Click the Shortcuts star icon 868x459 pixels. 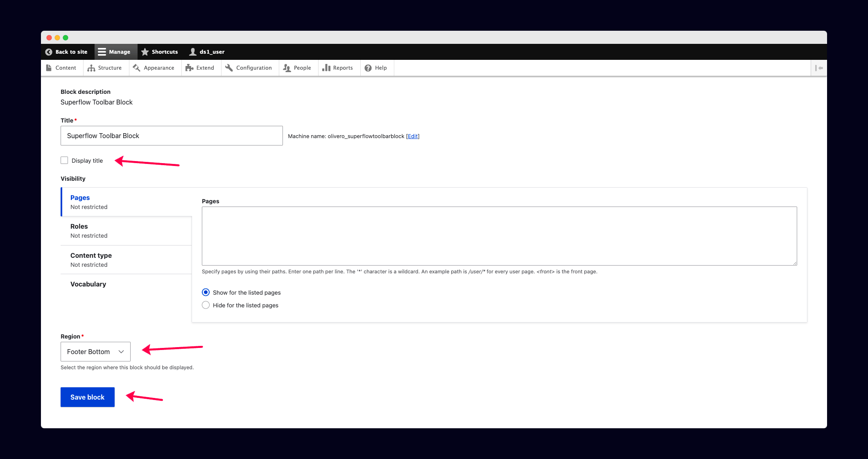pos(145,52)
